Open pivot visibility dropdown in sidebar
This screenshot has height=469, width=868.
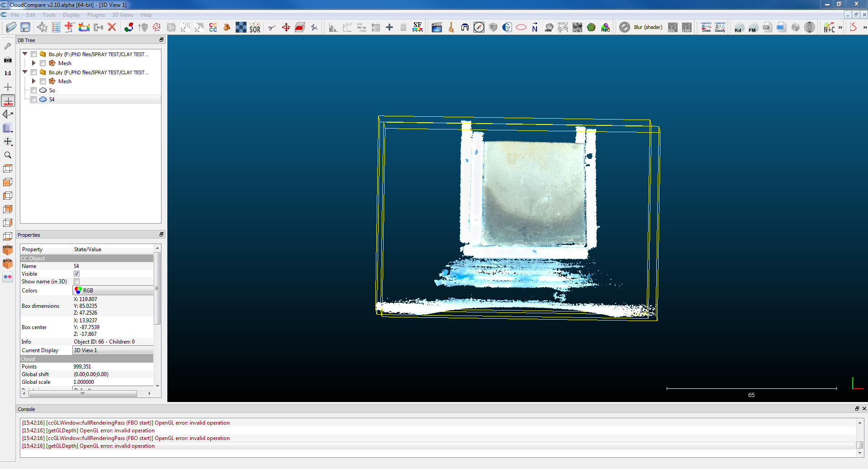click(x=8, y=142)
